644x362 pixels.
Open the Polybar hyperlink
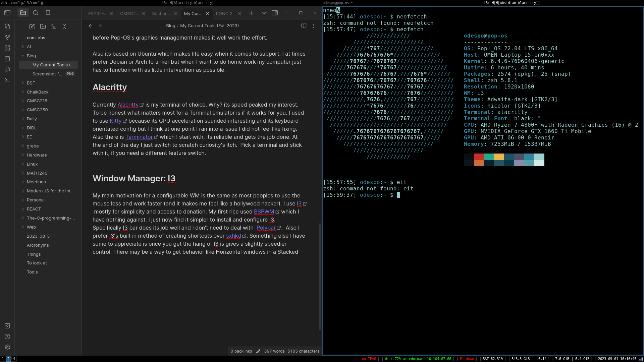(x=266, y=228)
